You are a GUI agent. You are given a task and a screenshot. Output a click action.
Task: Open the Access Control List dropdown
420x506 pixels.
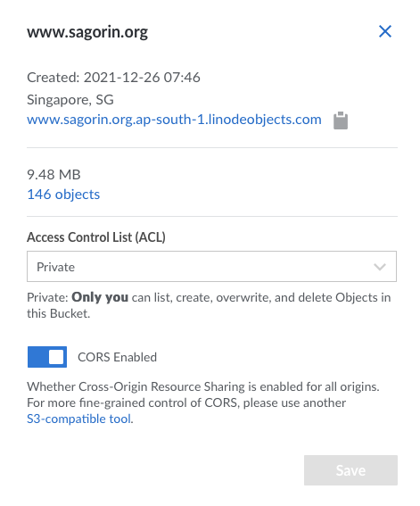coord(211,266)
